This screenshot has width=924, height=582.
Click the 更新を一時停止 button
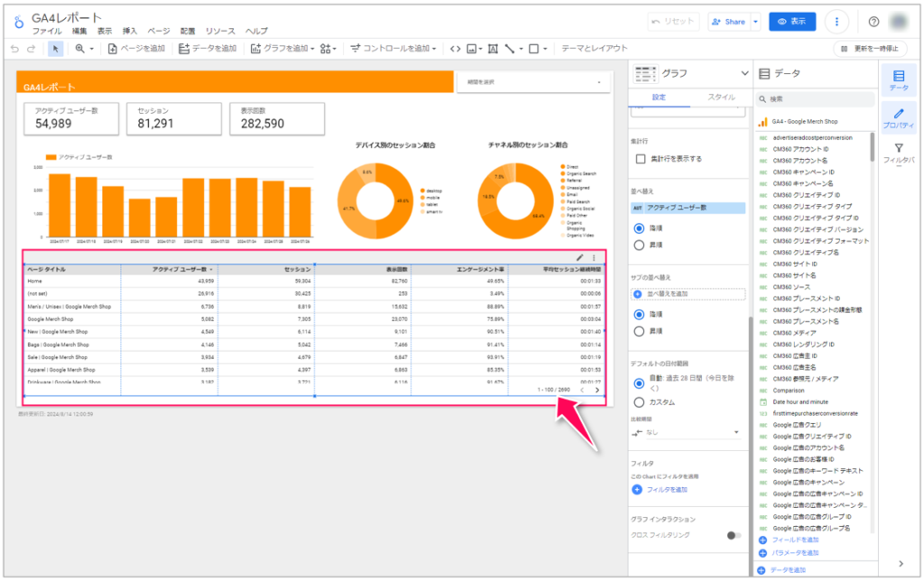tap(871, 49)
